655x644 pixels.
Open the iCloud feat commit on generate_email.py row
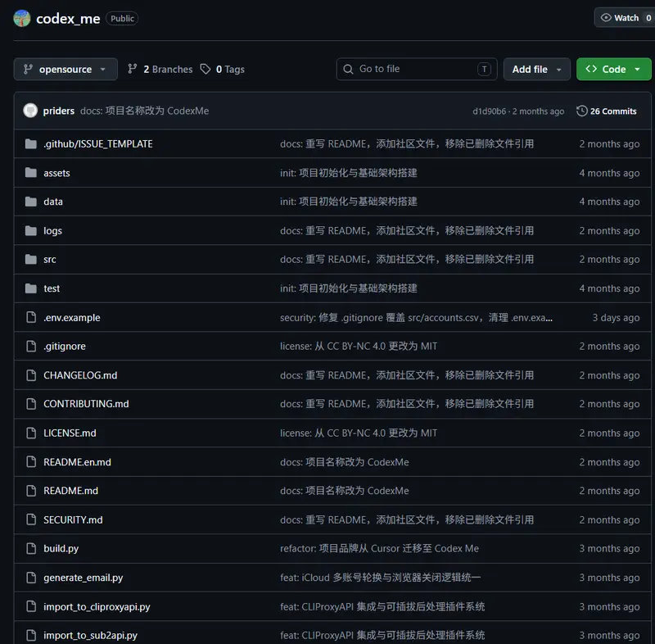point(380,578)
